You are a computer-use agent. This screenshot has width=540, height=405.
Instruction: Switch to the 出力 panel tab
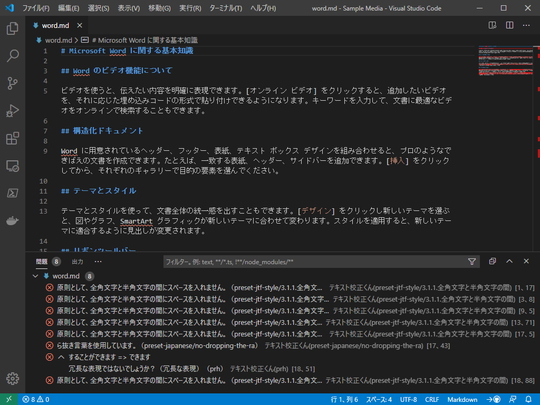[77, 262]
